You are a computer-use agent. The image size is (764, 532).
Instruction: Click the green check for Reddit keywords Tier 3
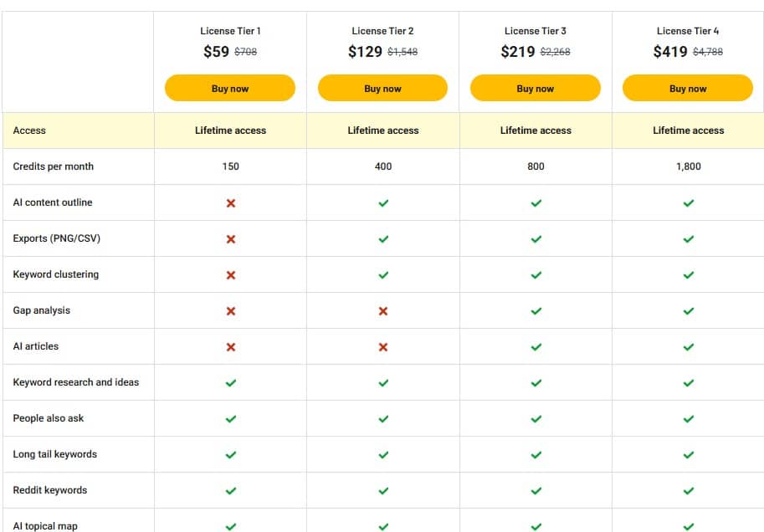(x=536, y=490)
